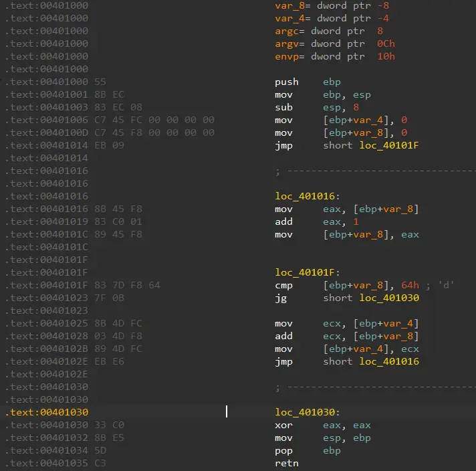Click address .text:00401032 8B E5

(x=64, y=438)
